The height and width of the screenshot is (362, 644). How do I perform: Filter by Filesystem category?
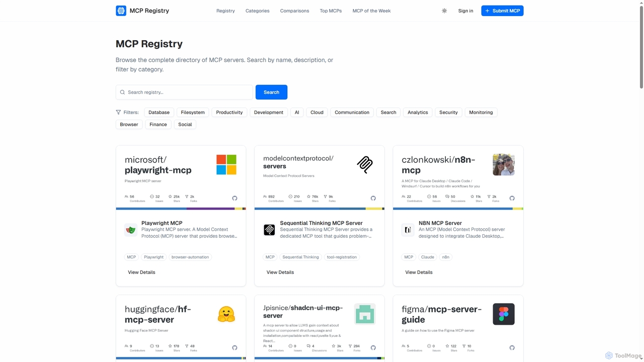coord(193,112)
